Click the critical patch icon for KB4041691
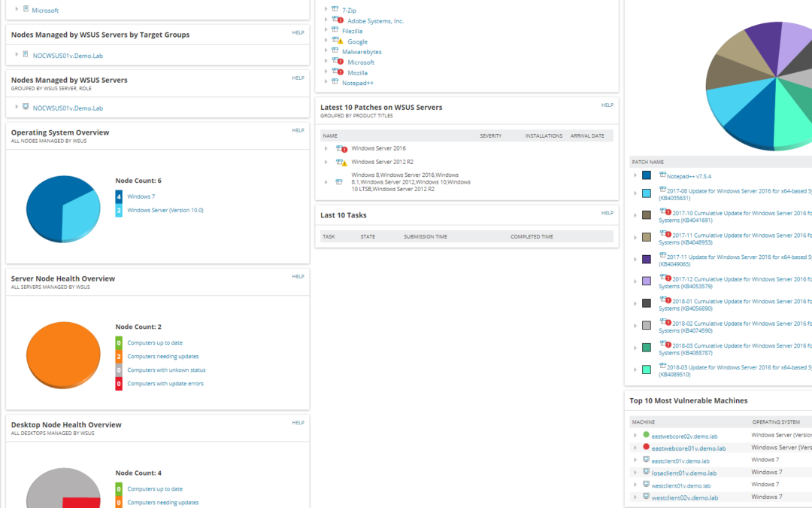Screen dimensions: 812x508 coord(665,212)
